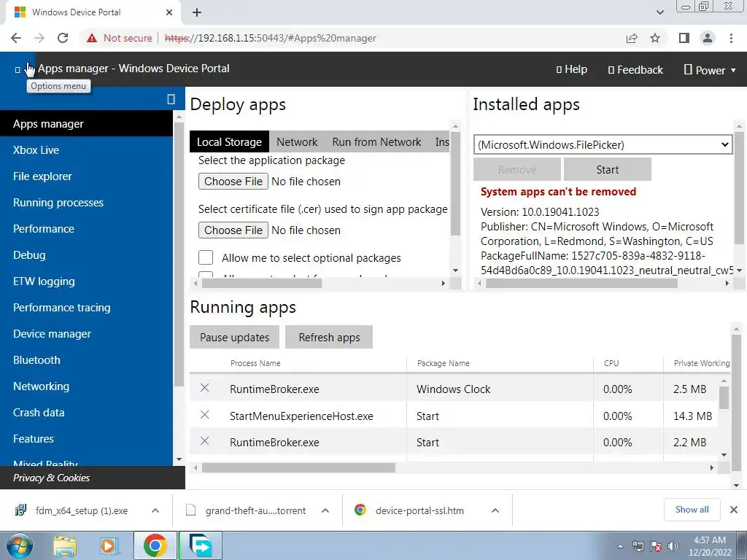Open the Windows Start orb

[19, 545]
